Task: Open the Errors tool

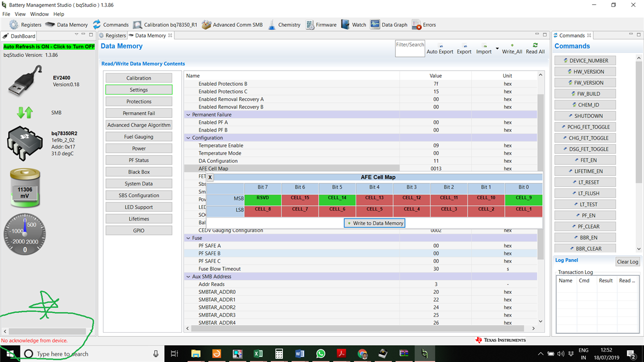Action: [424, 25]
